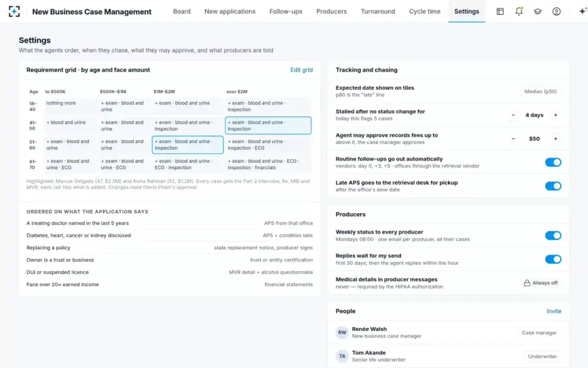
Task: Click the $50 fee value
Action: point(534,139)
